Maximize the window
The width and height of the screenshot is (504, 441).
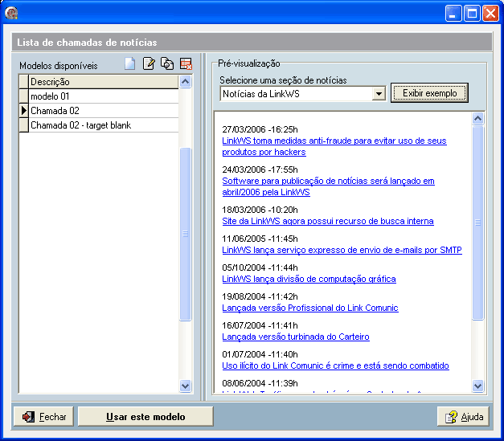(x=472, y=14)
